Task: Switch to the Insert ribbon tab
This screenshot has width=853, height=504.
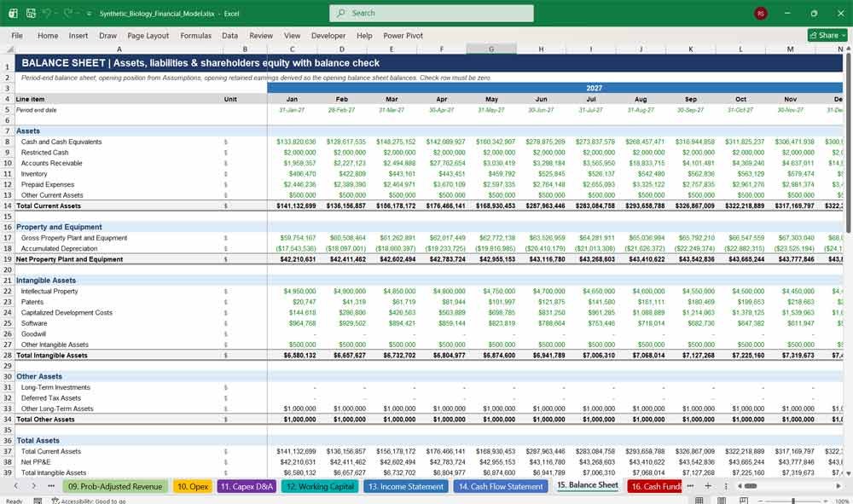Action: coord(78,35)
